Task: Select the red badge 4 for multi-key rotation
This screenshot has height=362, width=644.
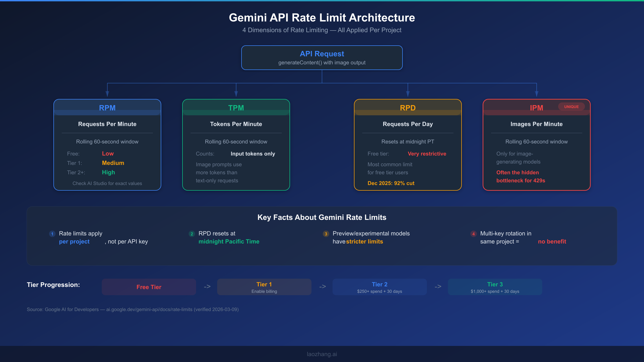Action: 473,234
